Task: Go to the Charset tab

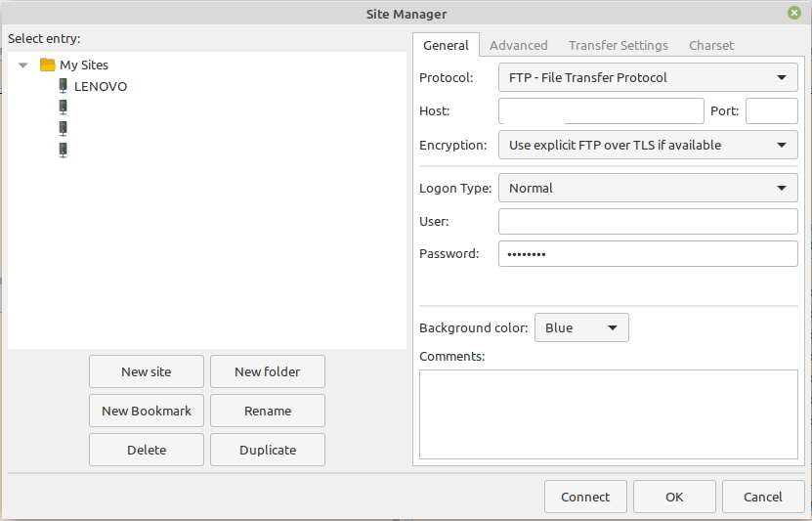Action: tap(710, 45)
